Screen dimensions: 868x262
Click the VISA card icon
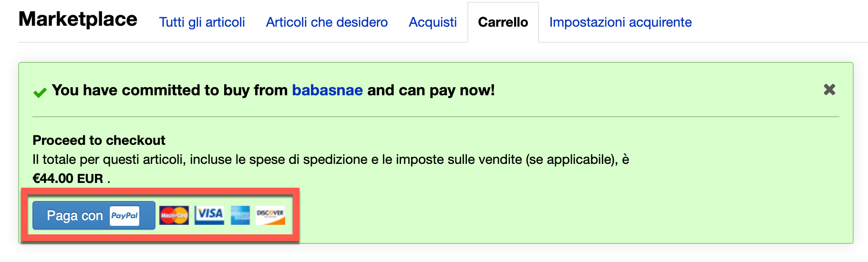pyautogui.click(x=209, y=215)
